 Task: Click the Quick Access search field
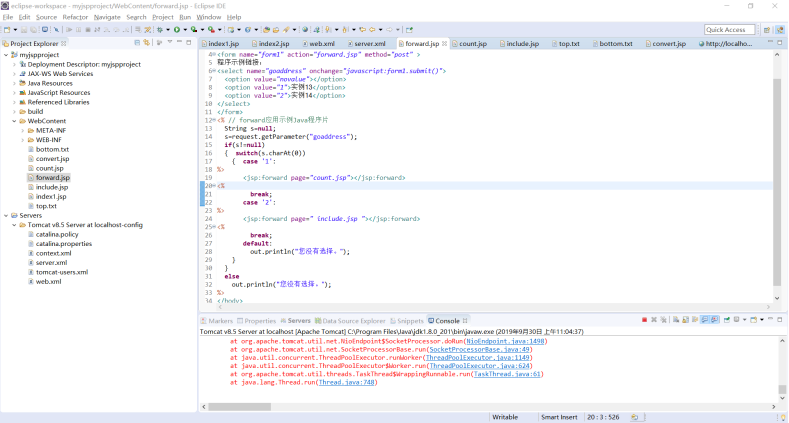730,30
